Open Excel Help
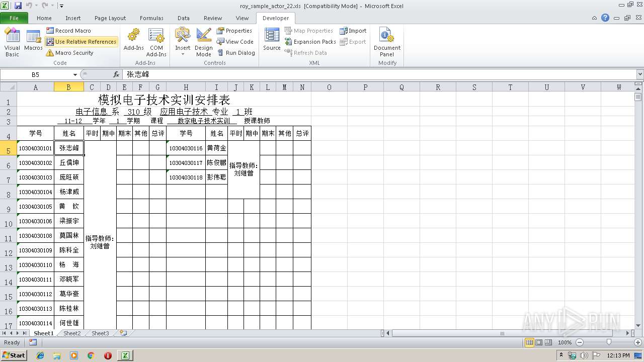This screenshot has height=362, width=644. point(605,18)
